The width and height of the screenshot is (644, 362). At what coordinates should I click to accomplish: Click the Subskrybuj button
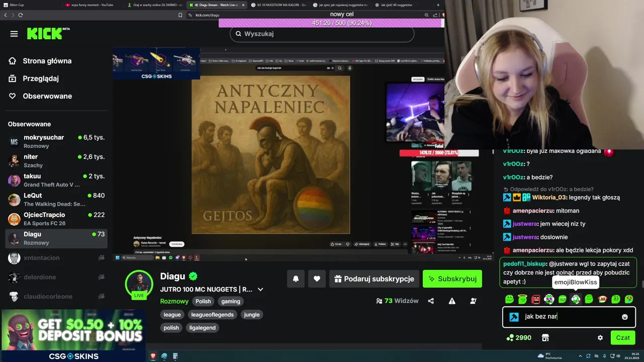coord(452,279)
